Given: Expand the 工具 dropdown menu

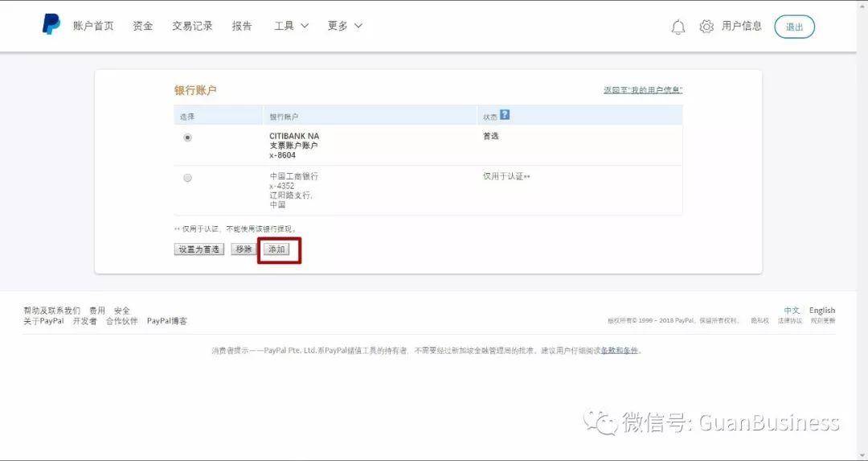Looking at the screenshot, I should pyautogui.click(x=291, y=26).
